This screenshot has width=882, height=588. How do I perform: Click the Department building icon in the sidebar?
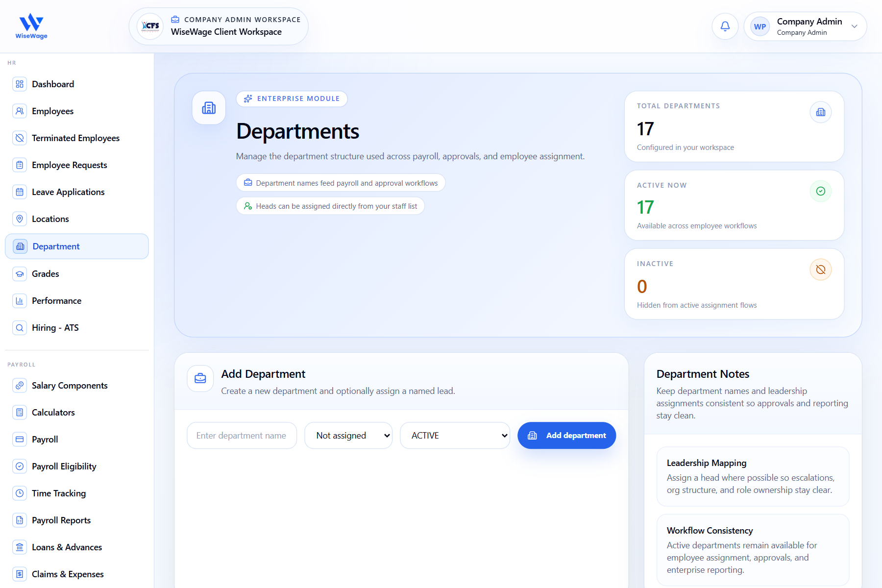[x=20, y=246]
